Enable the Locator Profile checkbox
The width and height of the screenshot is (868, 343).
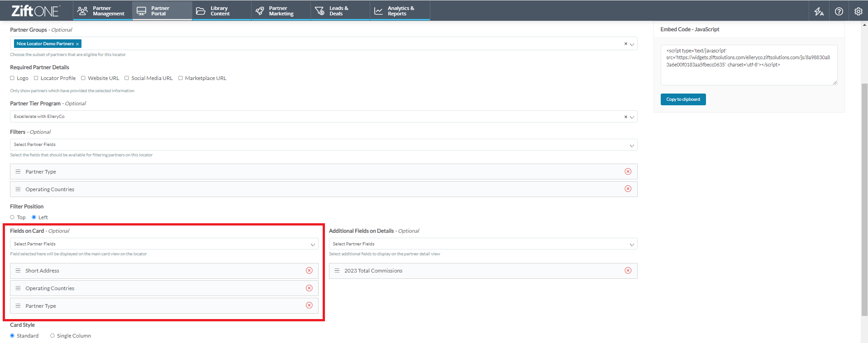pos(36,78)
